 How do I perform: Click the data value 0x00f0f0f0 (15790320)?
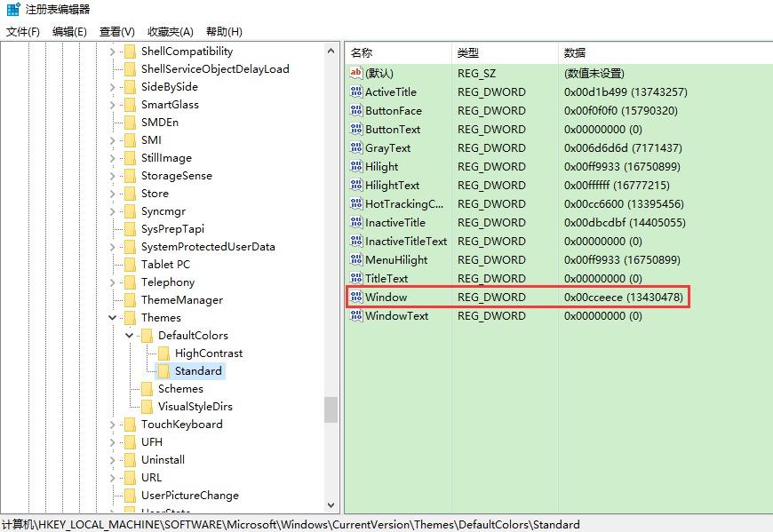click(x=621, y=111)
